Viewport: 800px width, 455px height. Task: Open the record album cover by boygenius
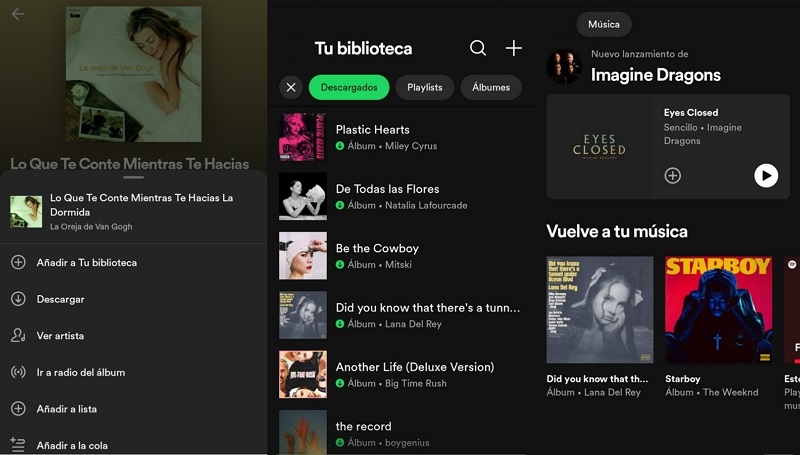click(x=303, y=432)
